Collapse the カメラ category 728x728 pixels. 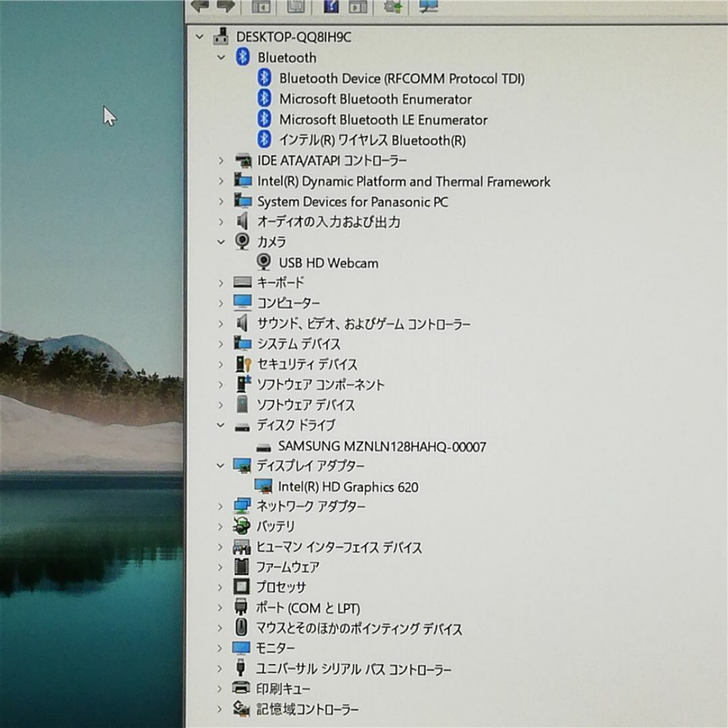221,241
